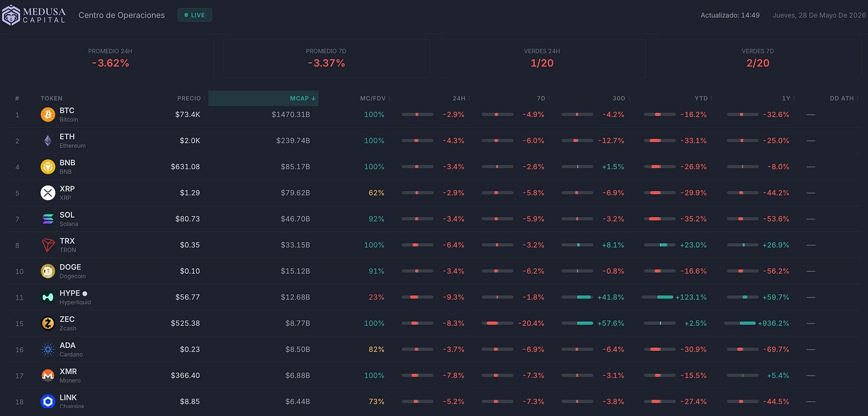Click the Cardano token icon
Screen dimensions: 868x416
click(x=48, y=349)
